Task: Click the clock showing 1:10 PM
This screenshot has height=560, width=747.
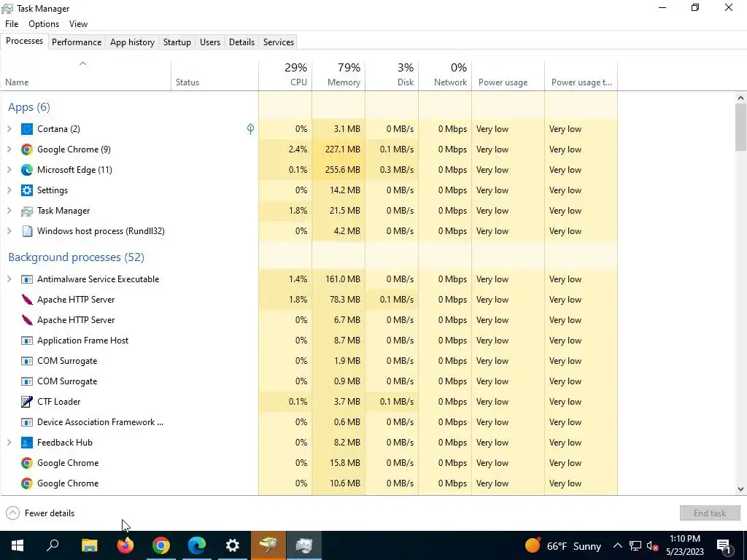Action: click(685, 545)
